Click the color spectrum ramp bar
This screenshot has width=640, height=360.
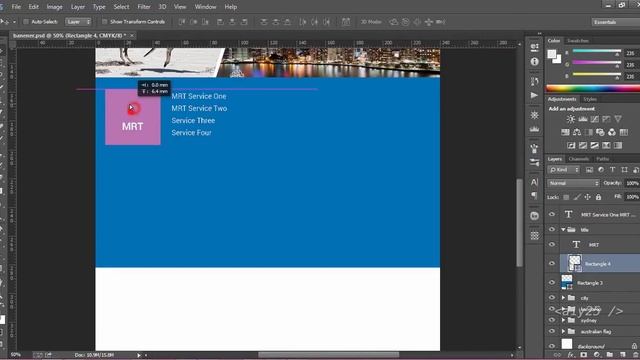point(593,88)
